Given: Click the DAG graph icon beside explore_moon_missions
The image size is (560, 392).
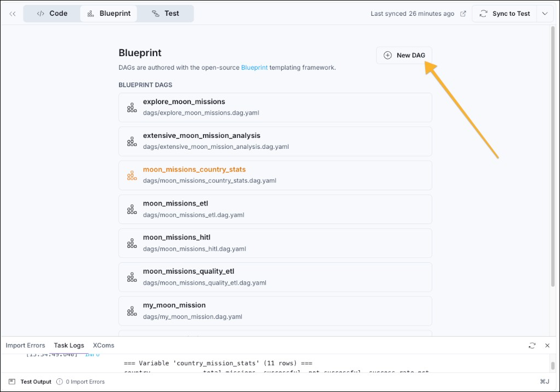Looking at the screenshot, I should click(x=131, y=107).
